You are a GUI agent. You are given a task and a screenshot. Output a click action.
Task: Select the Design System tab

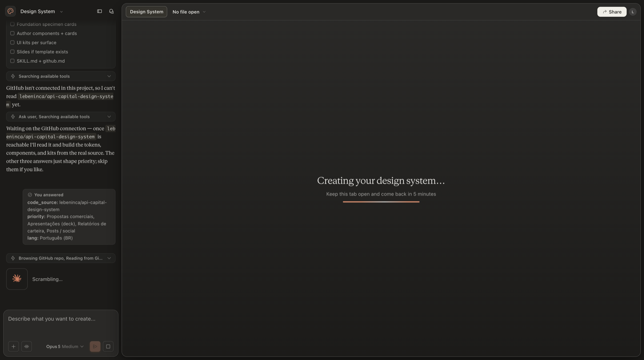pos(147,12)
